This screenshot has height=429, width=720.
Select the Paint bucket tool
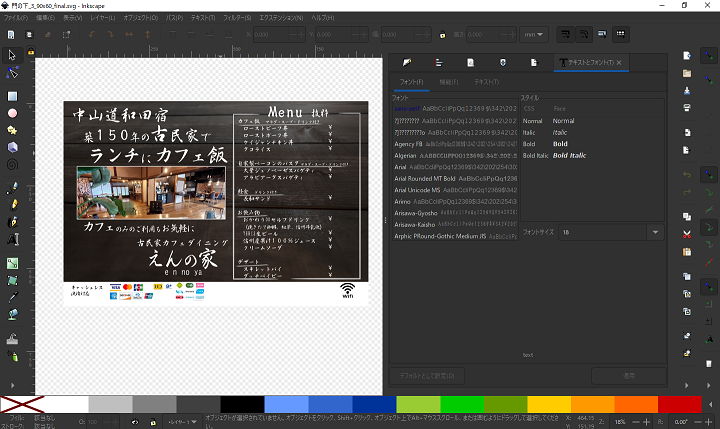coord(12,315)
